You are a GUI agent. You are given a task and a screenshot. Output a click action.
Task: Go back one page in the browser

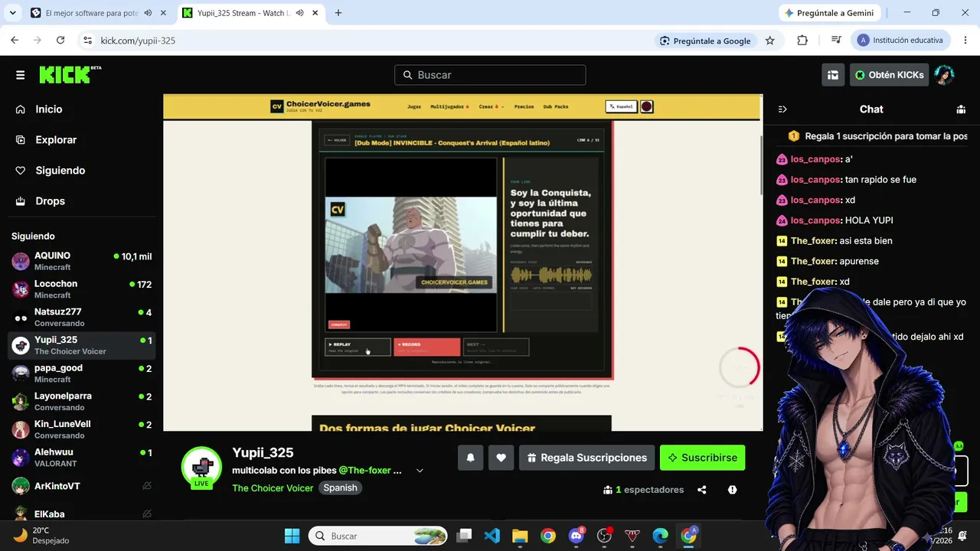(x=15, y=41)
